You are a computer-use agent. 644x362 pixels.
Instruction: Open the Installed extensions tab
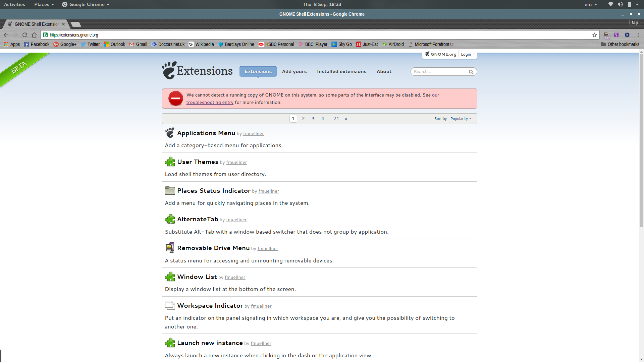coord(341,71)
